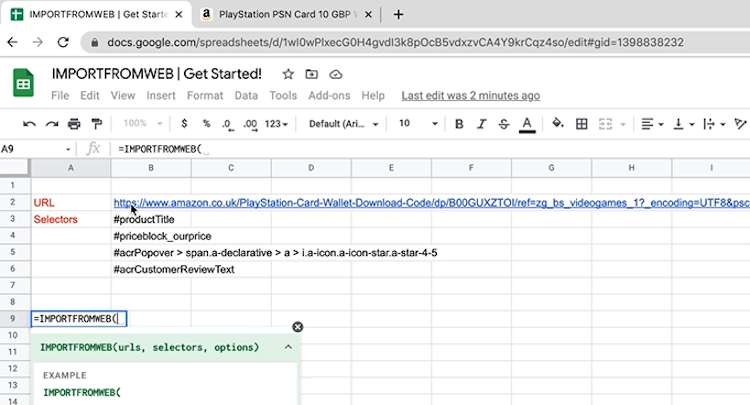Format as currency with dollar icon
This screenshot has width=750, height=405.
[x=184, y=124]
